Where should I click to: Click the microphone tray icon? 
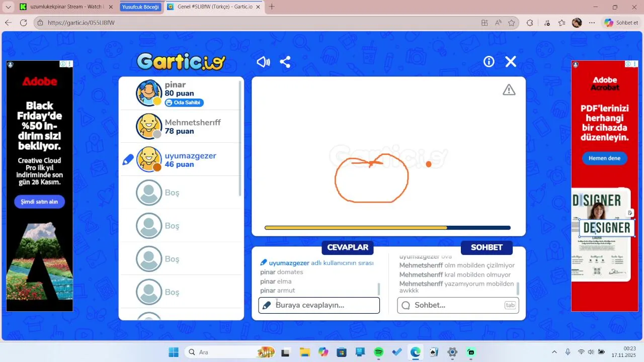568,352
